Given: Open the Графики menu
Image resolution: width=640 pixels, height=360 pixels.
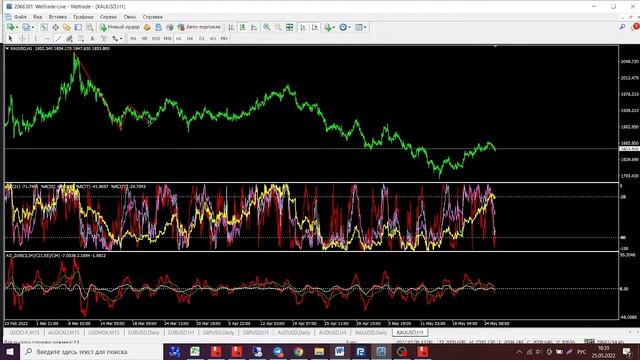Looking at the screenshot, I should 83,17.
